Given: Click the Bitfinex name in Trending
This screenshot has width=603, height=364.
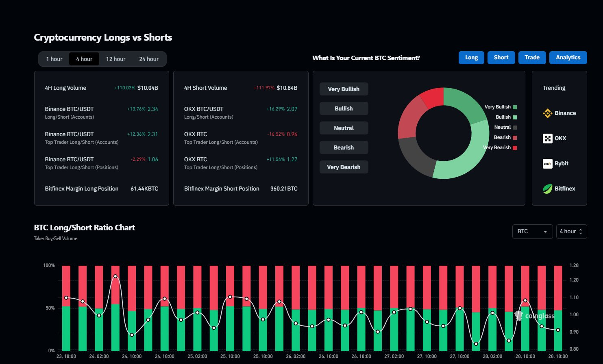Looking at the screenshot, I should [565, 189].
